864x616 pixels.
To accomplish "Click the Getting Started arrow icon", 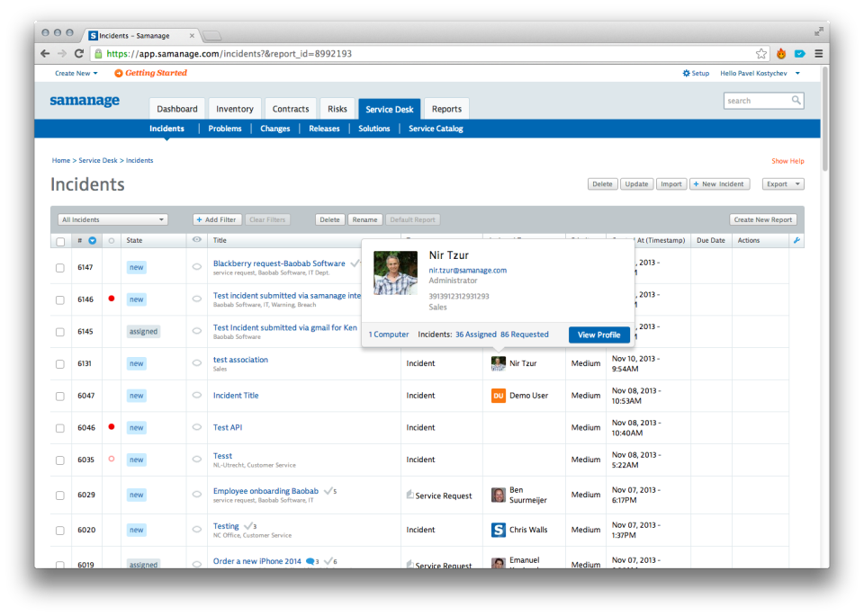I will (119, 74).
